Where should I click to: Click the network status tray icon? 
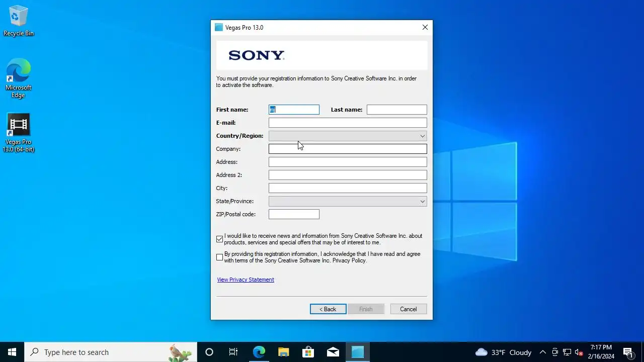click(x=567, y=352)
